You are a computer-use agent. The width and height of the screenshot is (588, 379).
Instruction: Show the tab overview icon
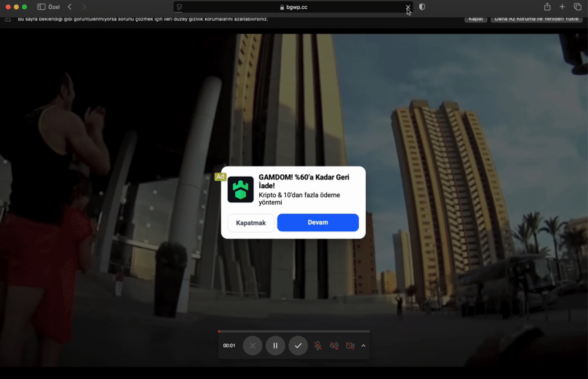pyautogui.click(x=577, y=6)
